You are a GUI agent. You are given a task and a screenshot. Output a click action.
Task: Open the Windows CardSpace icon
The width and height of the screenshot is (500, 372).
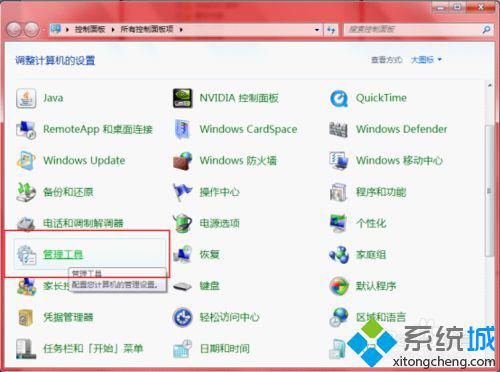tap(182, 129)
